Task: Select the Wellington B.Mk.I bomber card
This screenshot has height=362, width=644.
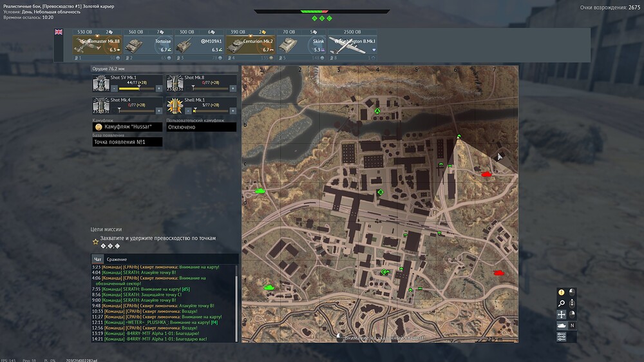Action: pos(352,45)
